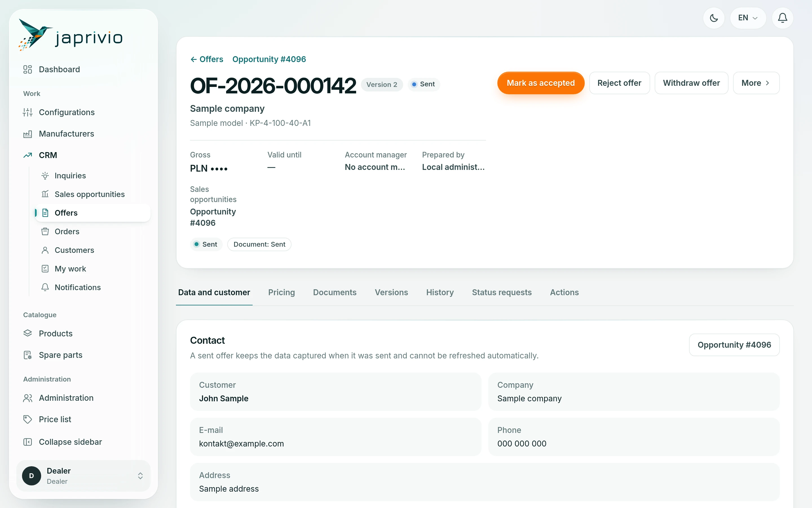Click the Inquiries lightbulb icon
This screenshot has height=508, width=812.
[x=45, y=176]
